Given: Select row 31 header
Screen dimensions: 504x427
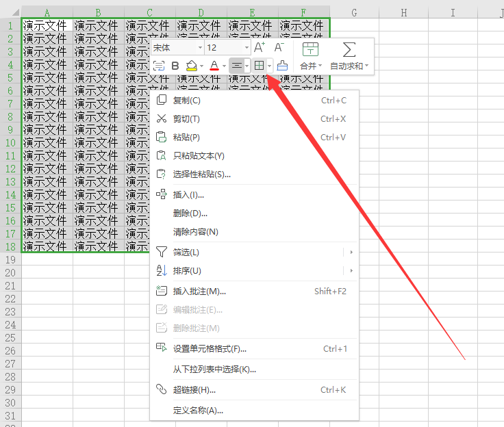Looking at the screenshot, I should coord(10,416).
